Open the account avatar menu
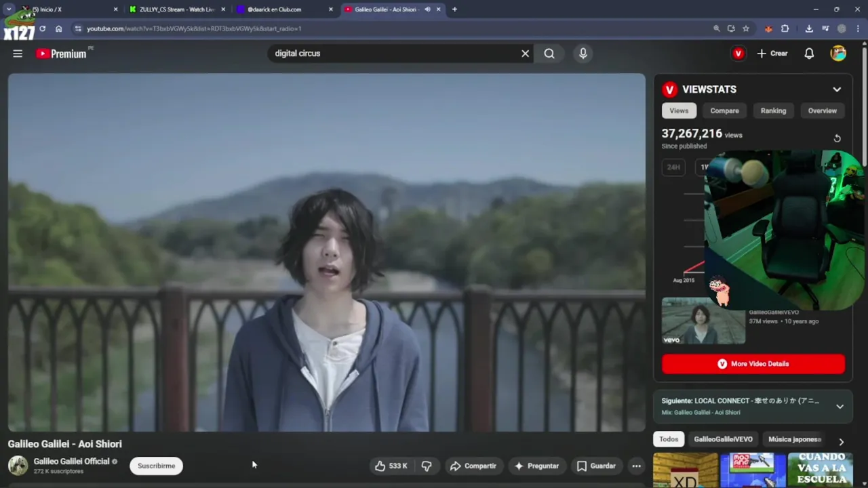This screenshot has height=488, width=868. click(838, 54)
